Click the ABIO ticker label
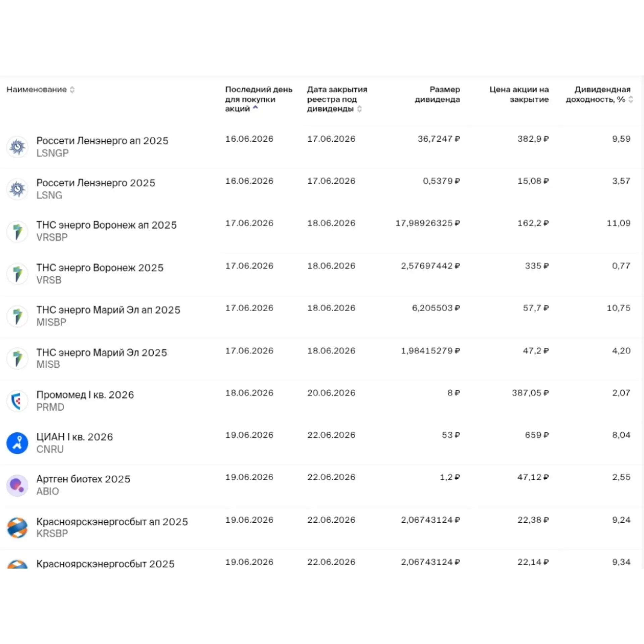This screenshot has width=644, height=644. tap(48, 491)
